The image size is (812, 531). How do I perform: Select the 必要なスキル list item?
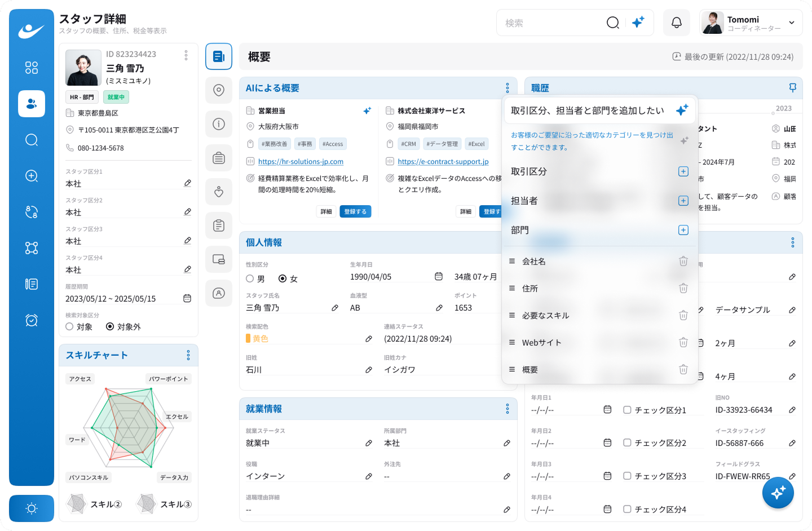(x=545, y=315)
